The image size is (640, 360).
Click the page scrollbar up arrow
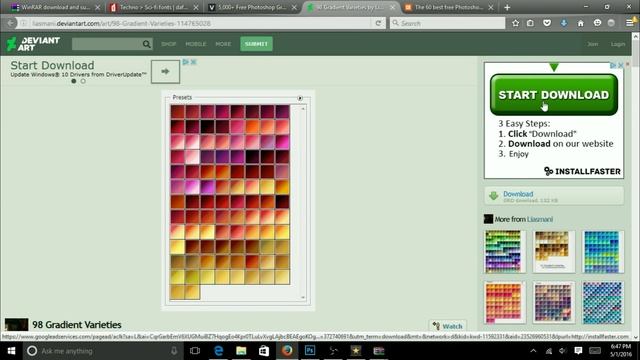pyautogui.click(x=636, y=36)
